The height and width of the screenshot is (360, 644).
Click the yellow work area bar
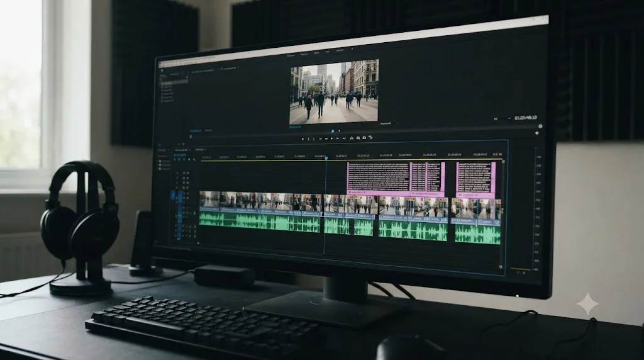352,159
